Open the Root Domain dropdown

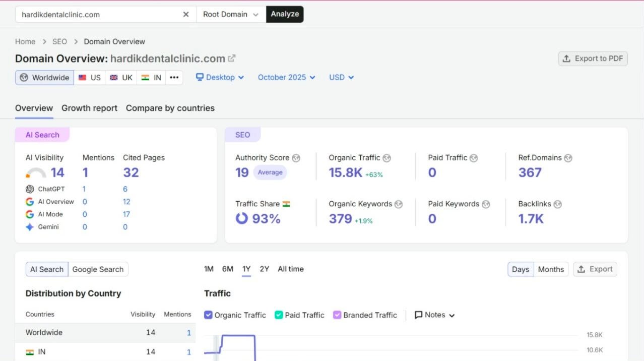(231, 14)
